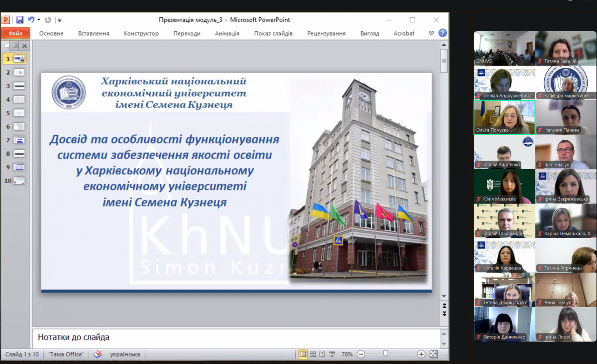This screenshot has width=597, height=364.
Task: Click the spell check icon in status bar
Action: point(97,354)
